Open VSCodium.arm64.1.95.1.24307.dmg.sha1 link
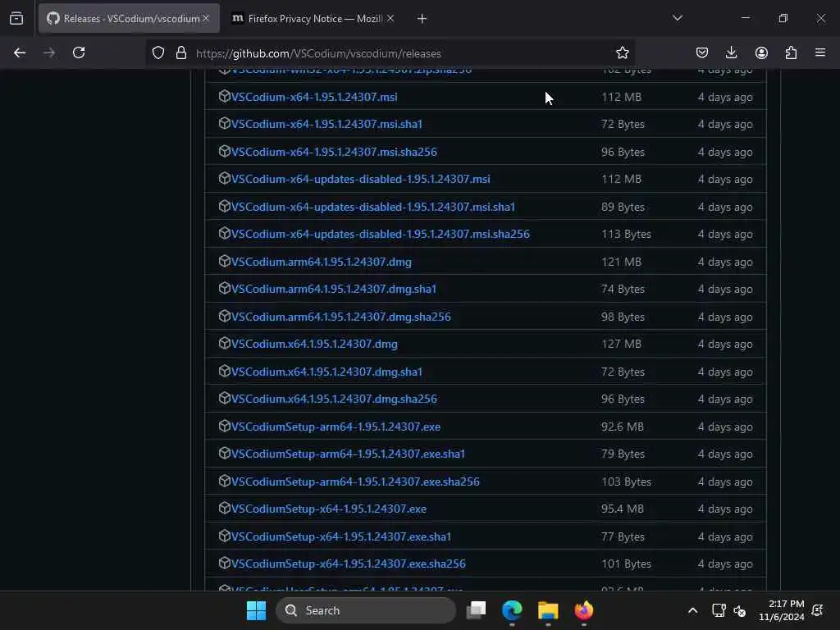Screen dimensions: 840x630 [334, 290]
